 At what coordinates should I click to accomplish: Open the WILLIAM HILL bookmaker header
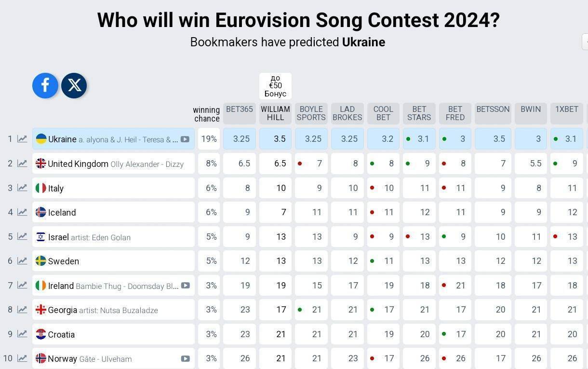click(275, 113)
